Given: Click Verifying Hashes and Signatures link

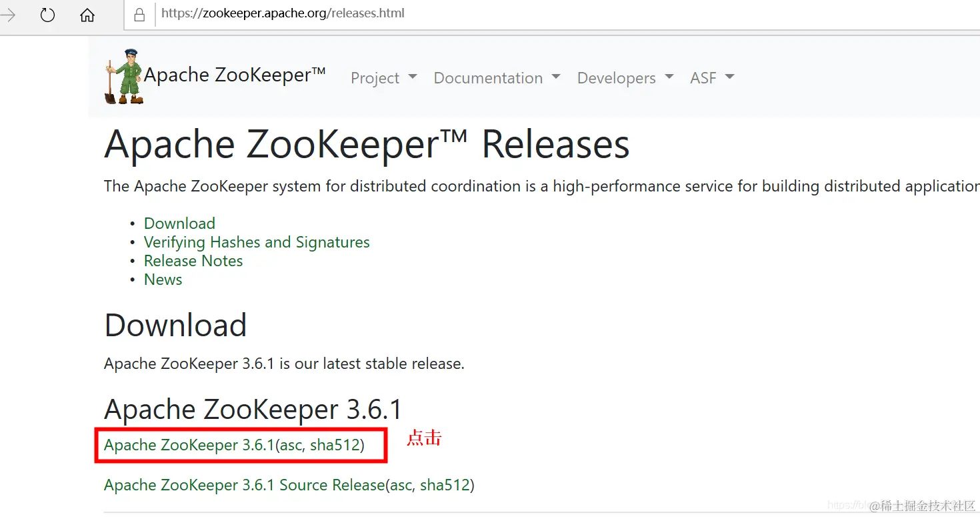Looking at the screenshot, I should pos(257,241).
